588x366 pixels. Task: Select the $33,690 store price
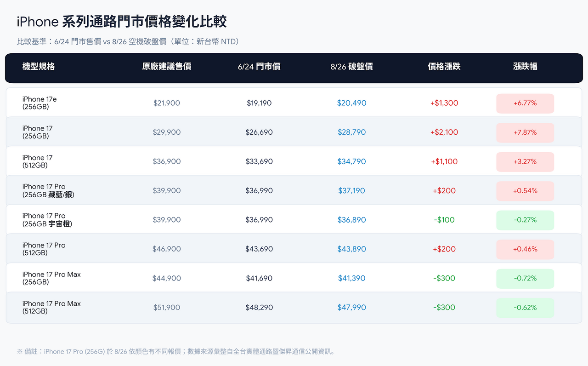(x=259, y=161)
